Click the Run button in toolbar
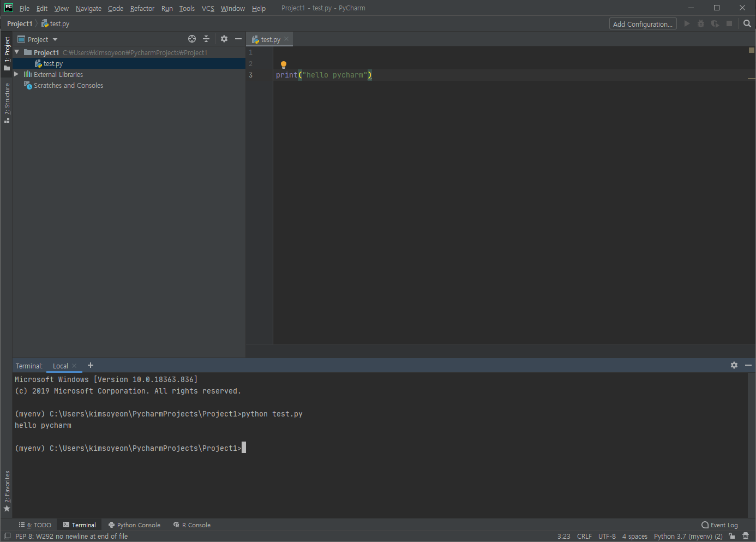This screenshot has width=756, height=542. (687, 23)
